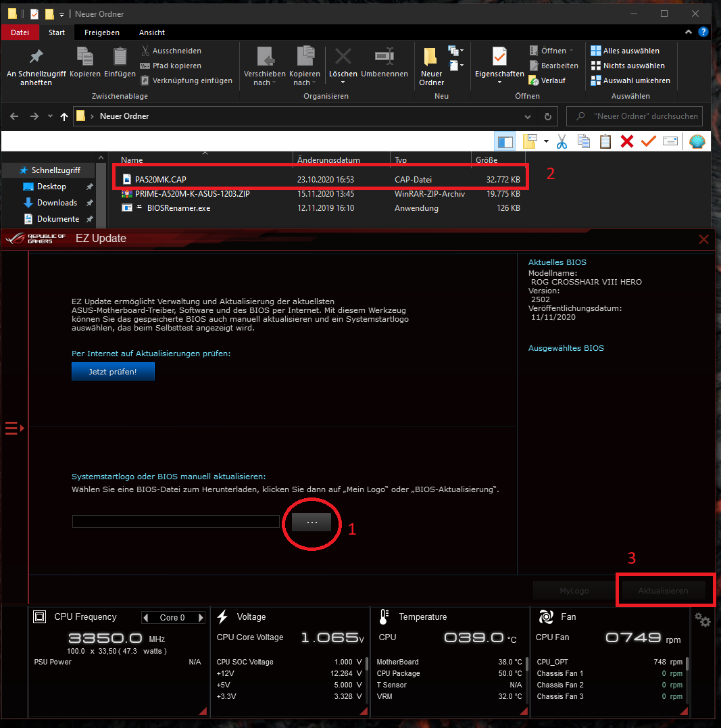The image size is (721, 728).
Task: Click the red X delete toolbar icon
Action: (x=627, y=141)
